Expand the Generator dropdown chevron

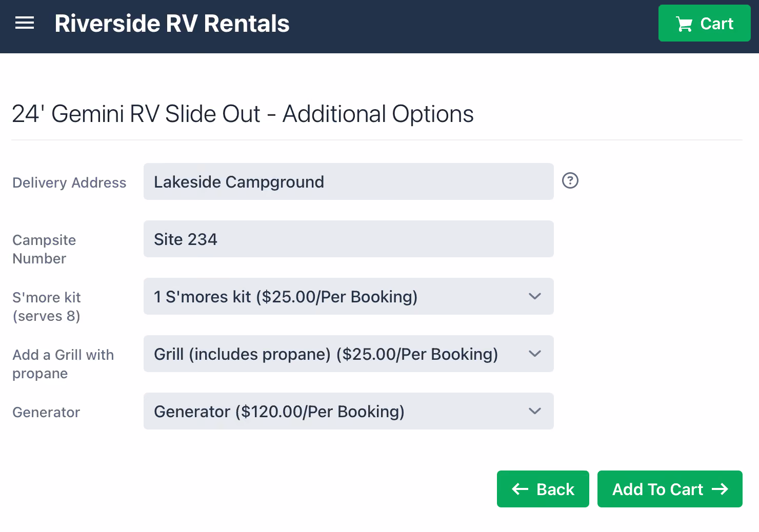click(535, 411)
